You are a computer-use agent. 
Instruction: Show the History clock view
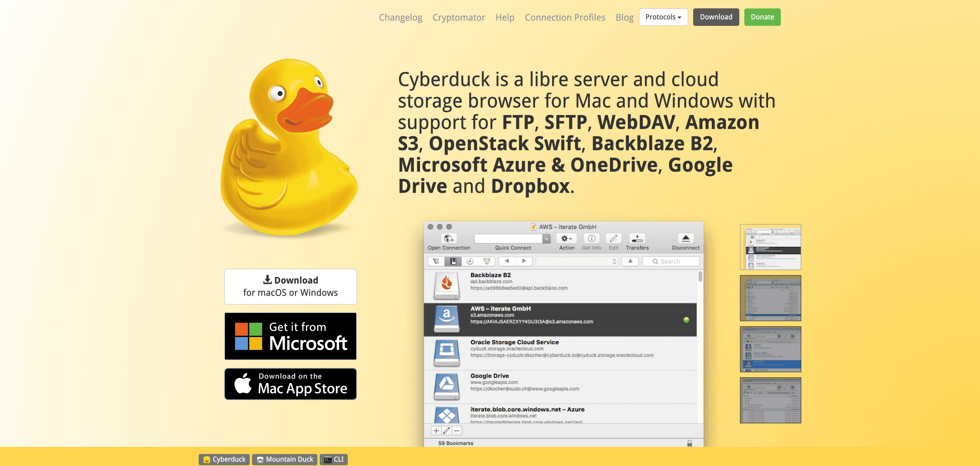click(x=470, y=261)
